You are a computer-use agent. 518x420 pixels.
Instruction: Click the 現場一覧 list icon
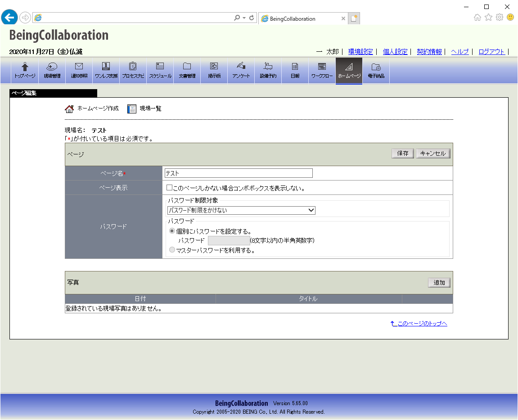tap(132, 109)
